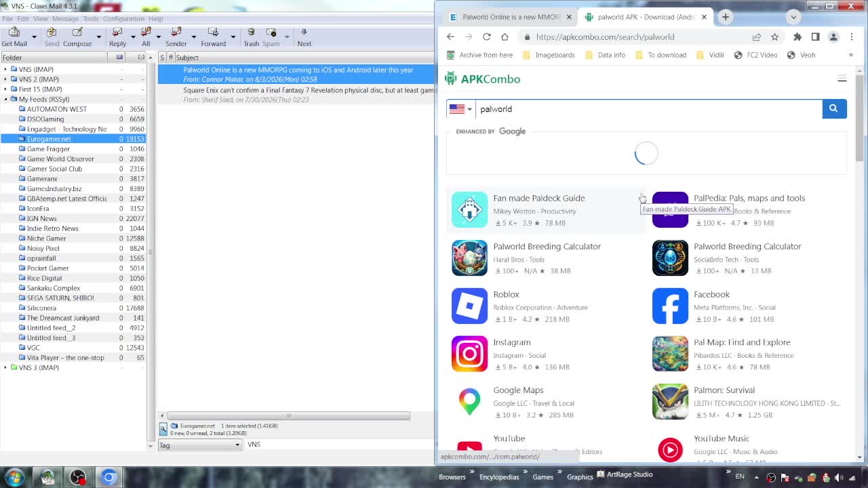Go to Next unread message
This screenshot has width=868, height=488.
tap(304, 37)
